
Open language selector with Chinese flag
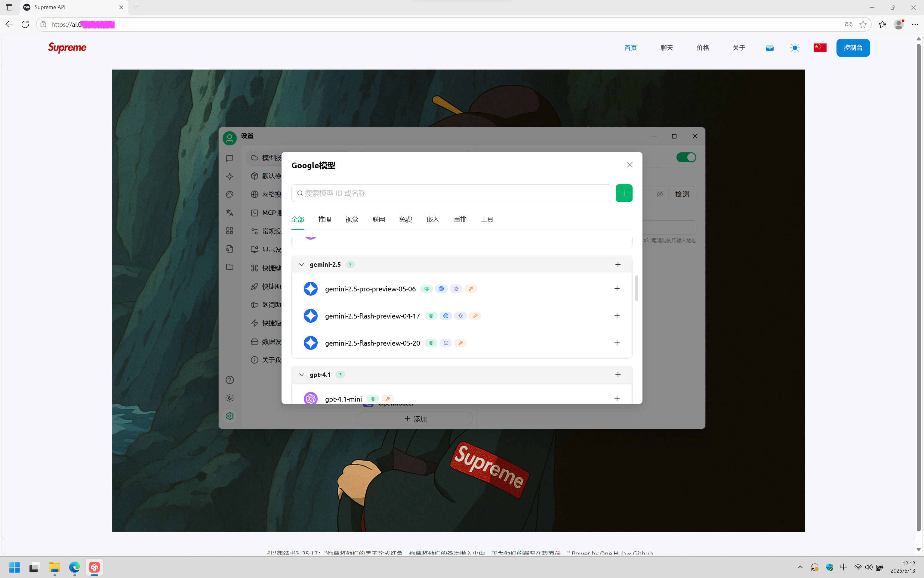[820, 48]
